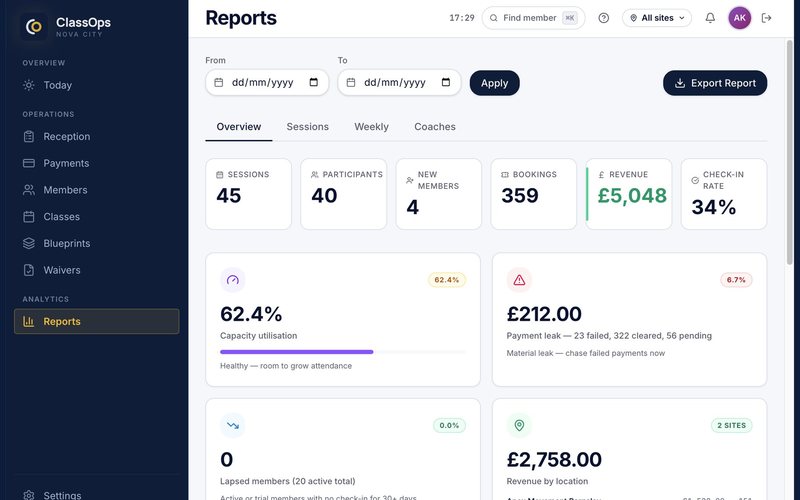Open Classes from the sidebar
Image resolution: width=800 pixels, height=500 pixels.
coord(97,217)
